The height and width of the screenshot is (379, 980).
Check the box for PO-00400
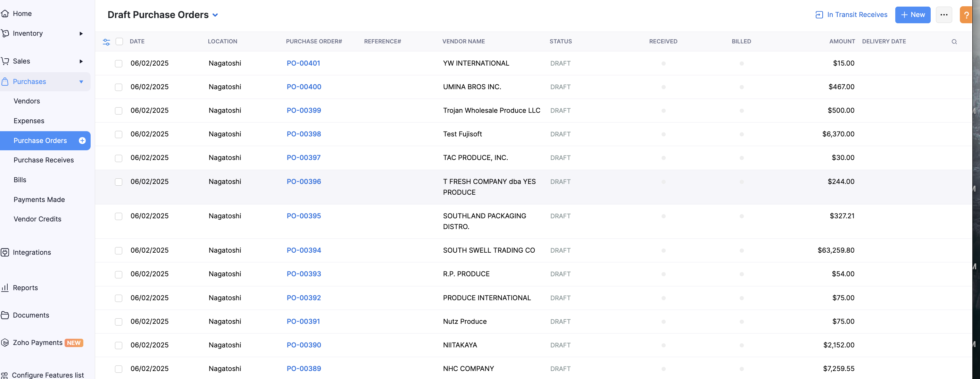coord(119,87)
